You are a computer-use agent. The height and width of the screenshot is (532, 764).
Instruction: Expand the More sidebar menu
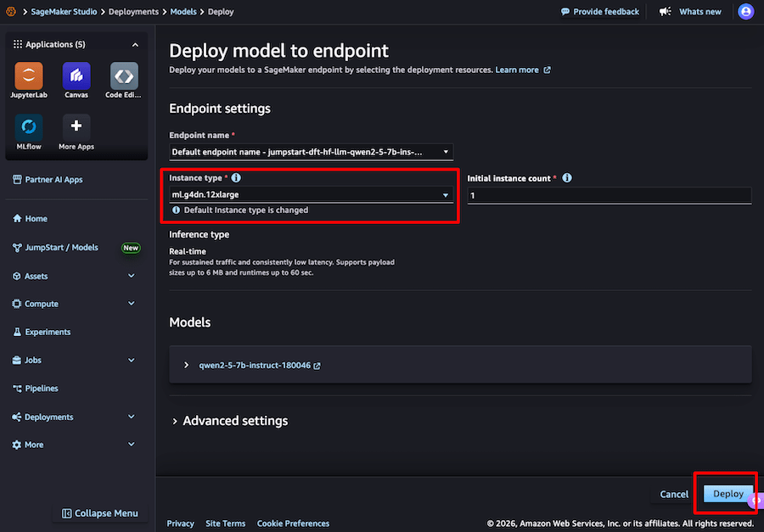coord(131,445)
